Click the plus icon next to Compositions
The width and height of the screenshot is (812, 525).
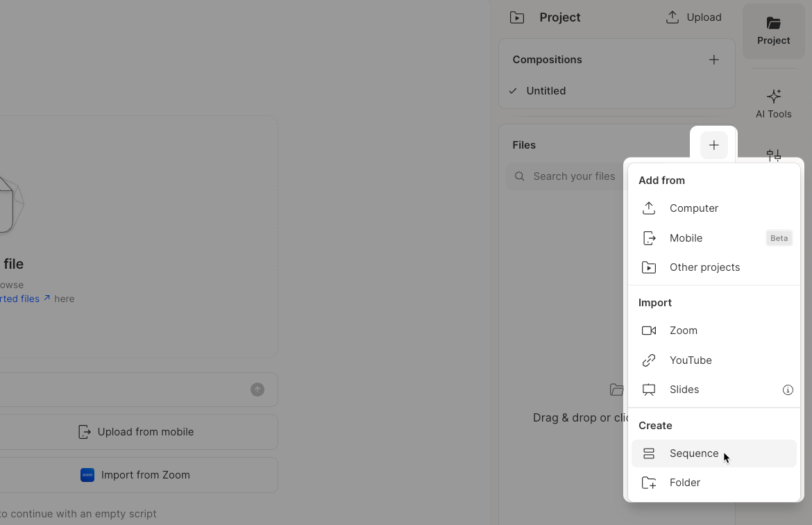pyautogui.click(x=713, y=59)
